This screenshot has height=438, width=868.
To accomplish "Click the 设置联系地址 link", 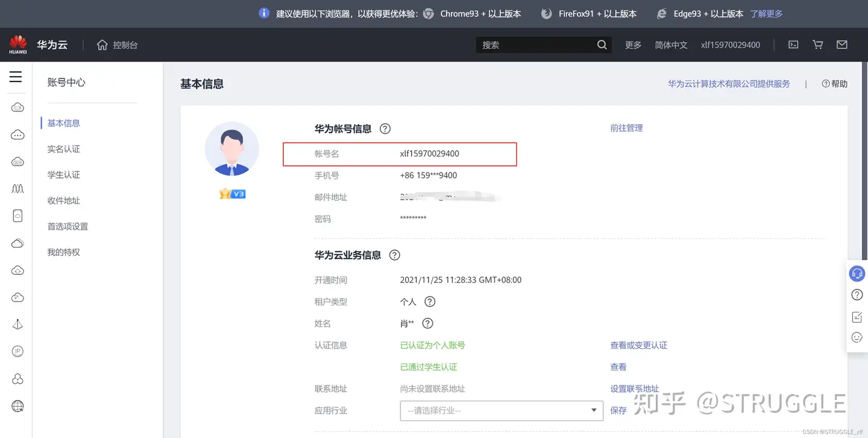I will click(x=635, y=389).
